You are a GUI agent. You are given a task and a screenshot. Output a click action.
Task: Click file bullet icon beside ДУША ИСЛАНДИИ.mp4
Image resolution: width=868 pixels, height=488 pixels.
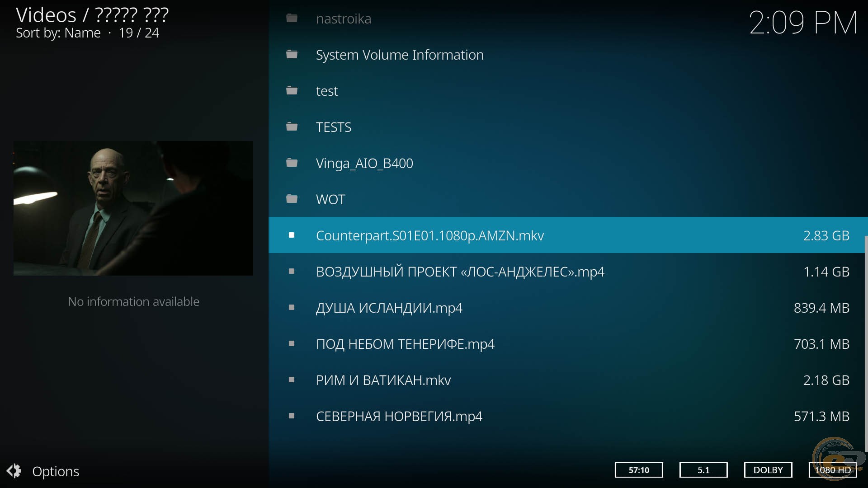point(292,308)
